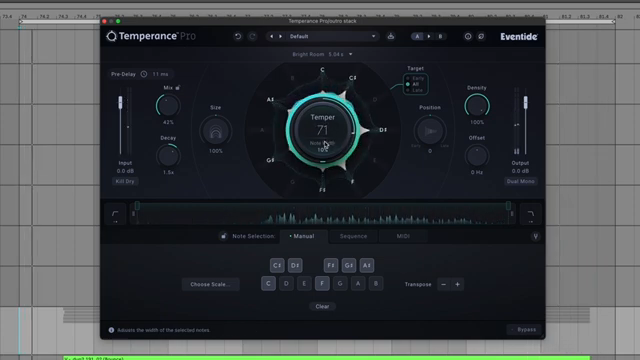
Task: Go to next preset arrow
Action: point(280,36)
